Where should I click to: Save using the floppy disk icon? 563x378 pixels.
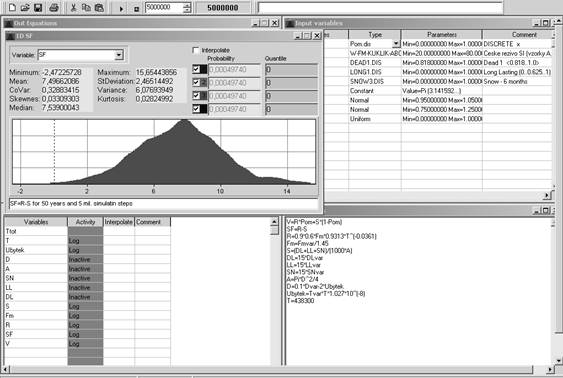38,8
